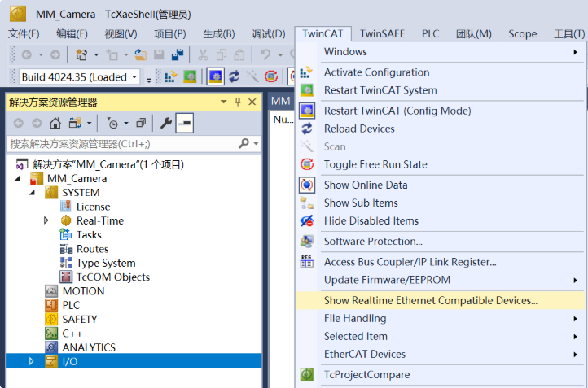
Task: Choose Restart TwinCAT (Config Mode) menu entry
Action: click(441, 111)
